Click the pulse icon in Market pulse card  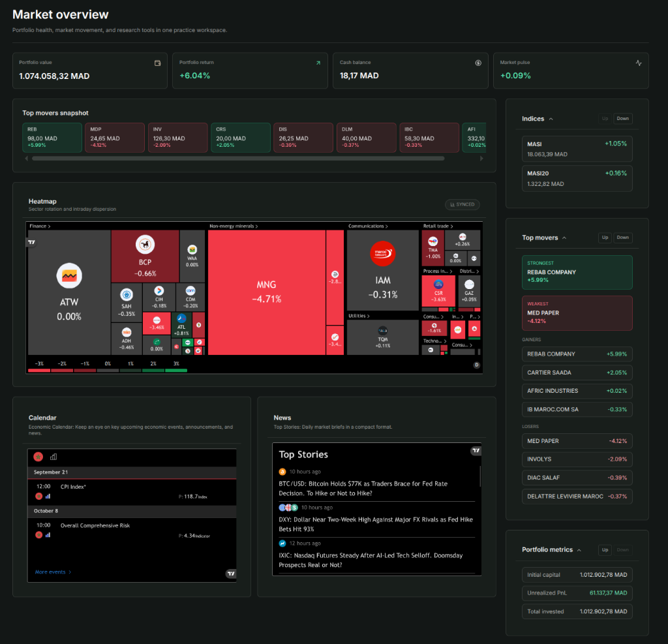[x=638, y=63]
